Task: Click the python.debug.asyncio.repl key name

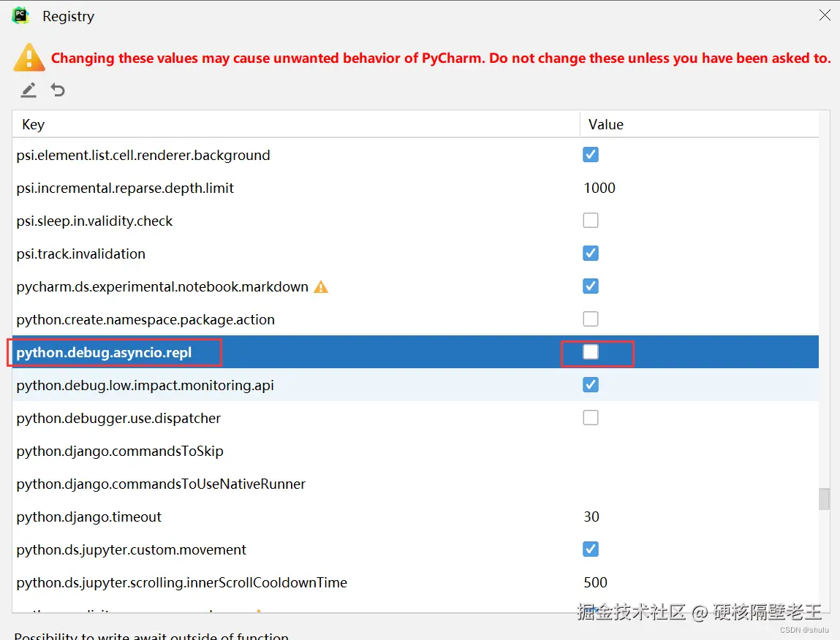Action: point(103,353)
